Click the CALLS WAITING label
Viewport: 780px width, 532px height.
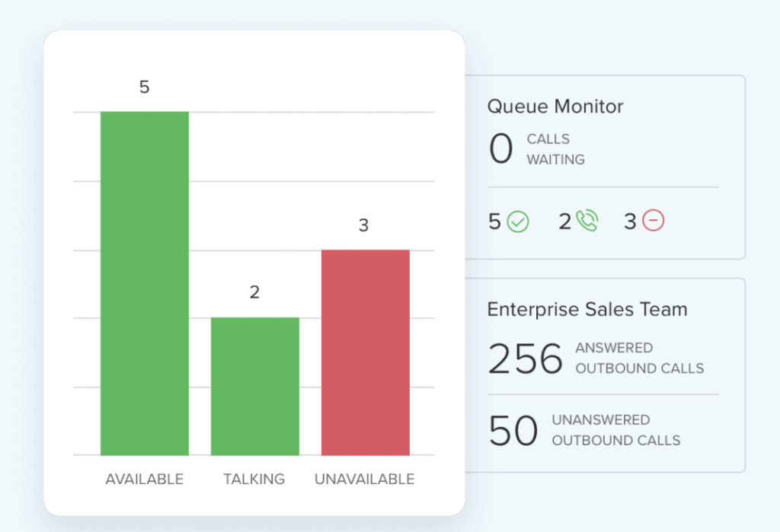tap(556, 149)
